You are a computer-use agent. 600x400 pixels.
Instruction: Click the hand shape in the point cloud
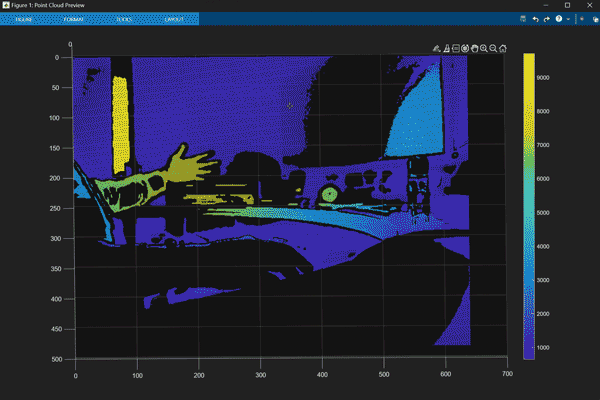click(187, 167)
